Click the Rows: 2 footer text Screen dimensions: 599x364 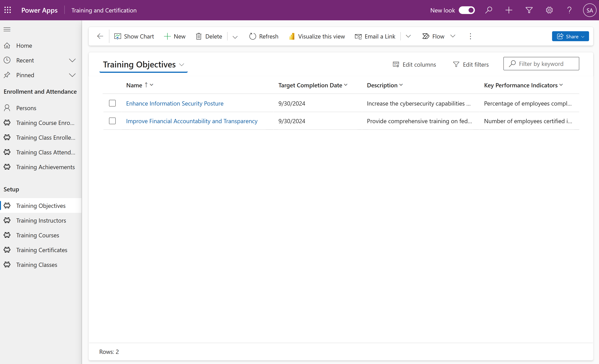click(109, 352)
